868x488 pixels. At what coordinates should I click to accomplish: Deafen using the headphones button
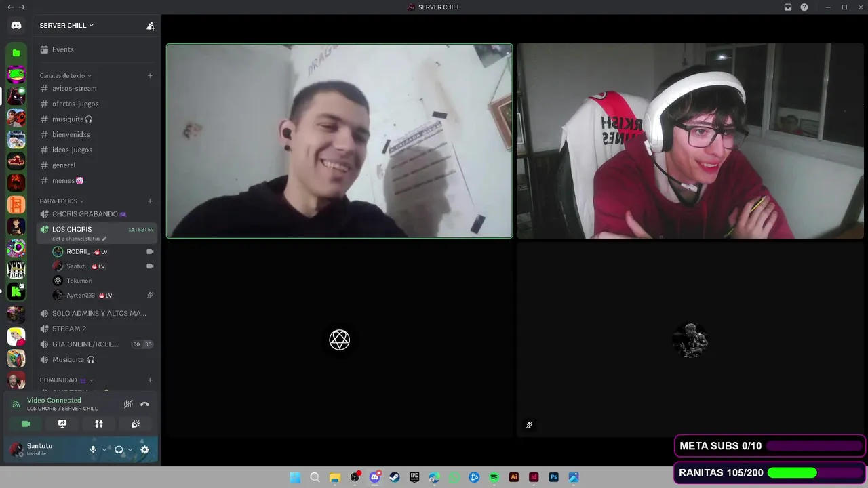click(x=119, y=449)
